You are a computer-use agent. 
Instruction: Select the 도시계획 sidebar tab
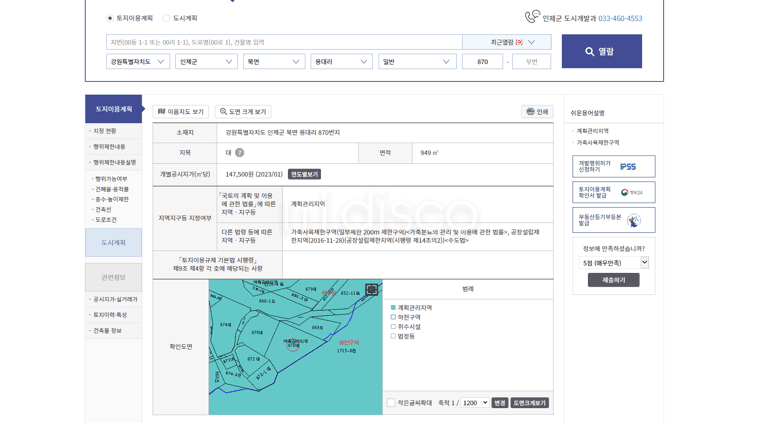tap(113, 242)
